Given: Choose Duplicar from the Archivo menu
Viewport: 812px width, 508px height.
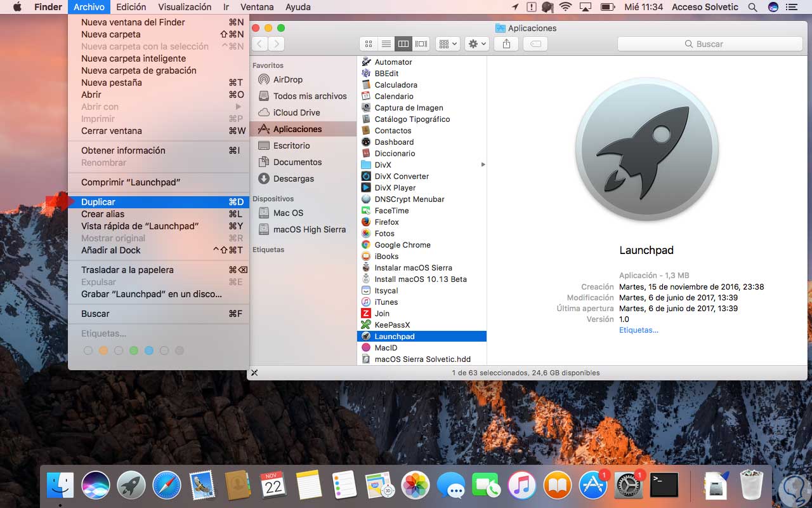Looking at the screenshot, I should (159, 202).
